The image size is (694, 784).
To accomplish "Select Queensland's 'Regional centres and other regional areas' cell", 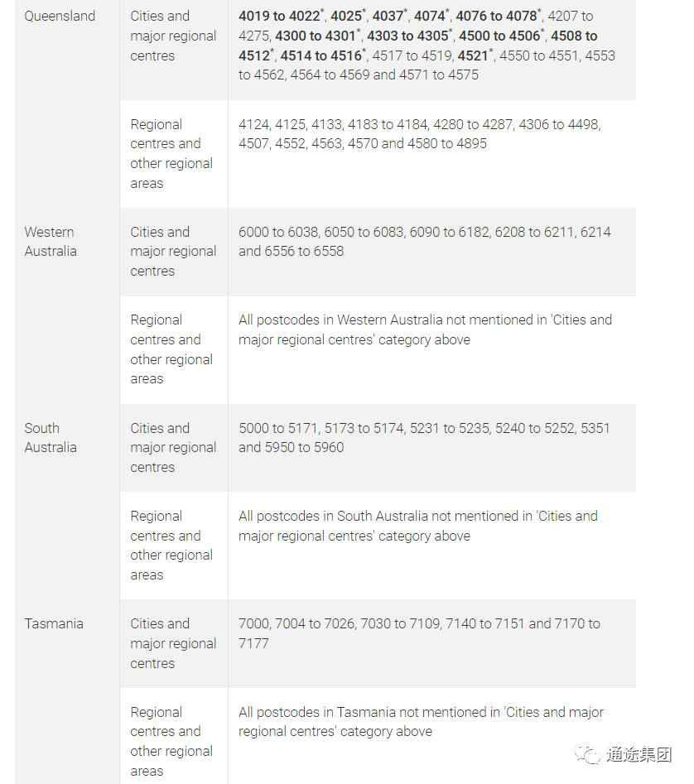I will [174, 153].
